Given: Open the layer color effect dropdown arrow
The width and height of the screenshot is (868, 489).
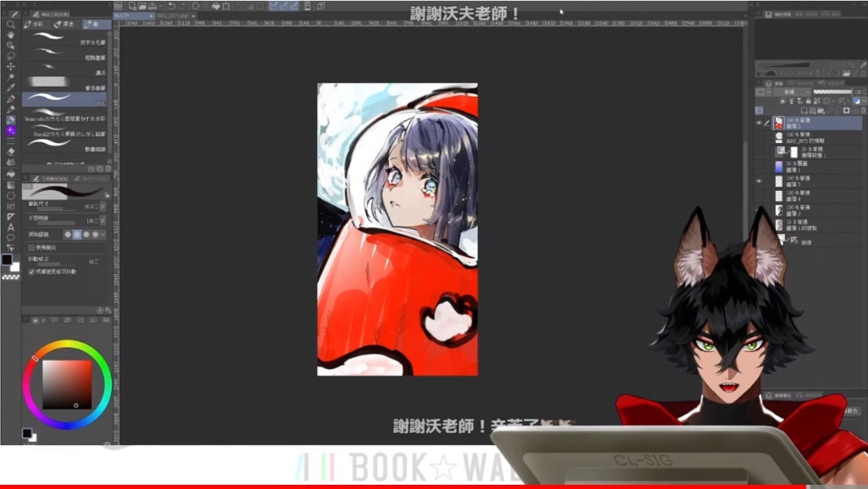Looking at the screenshot, I should 864,101.
